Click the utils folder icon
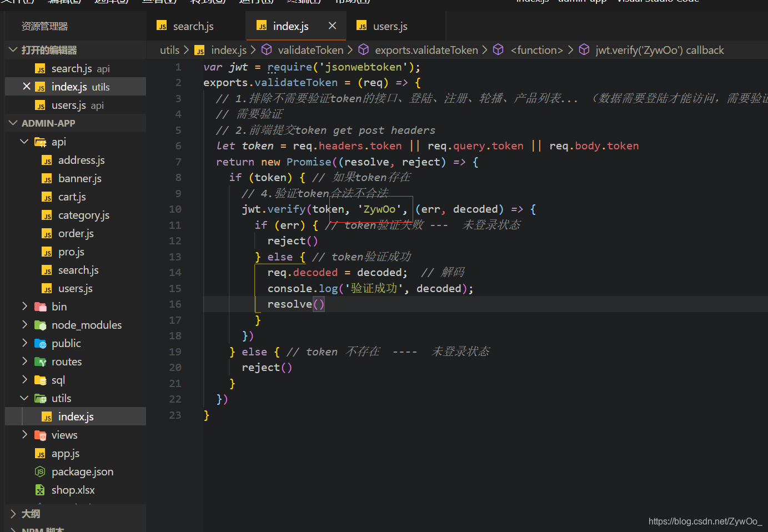 [40, 398]
